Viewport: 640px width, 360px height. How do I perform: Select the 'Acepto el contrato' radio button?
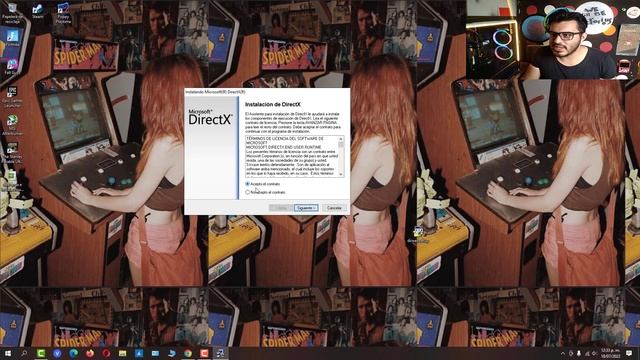[247, 184]
